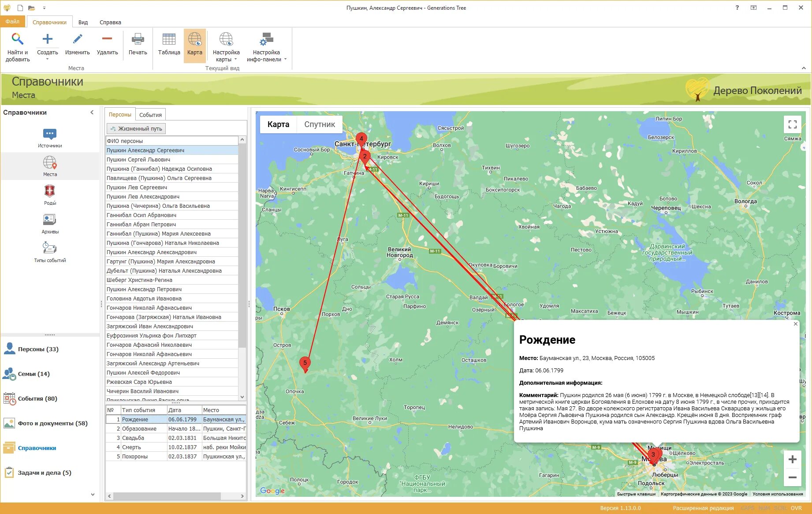
Task: Click the Create plus icon
Action: (x=47, y=39)
